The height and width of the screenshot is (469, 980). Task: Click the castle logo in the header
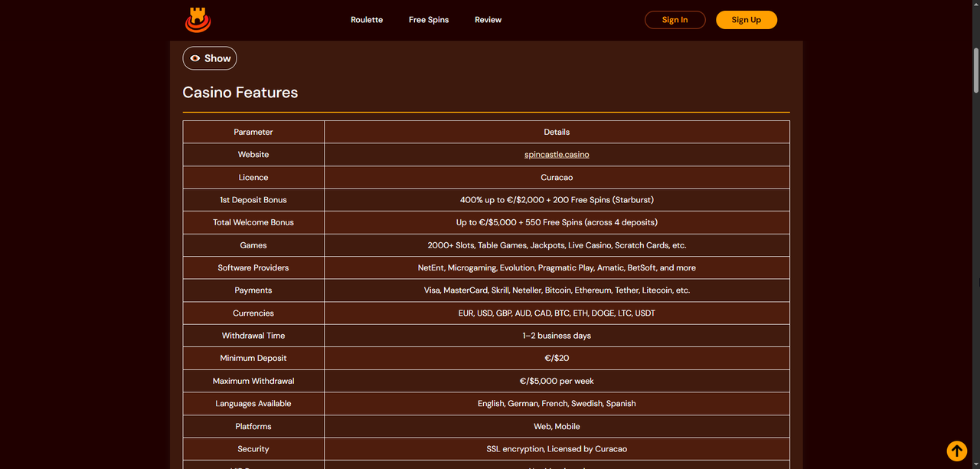coord(198,20)
